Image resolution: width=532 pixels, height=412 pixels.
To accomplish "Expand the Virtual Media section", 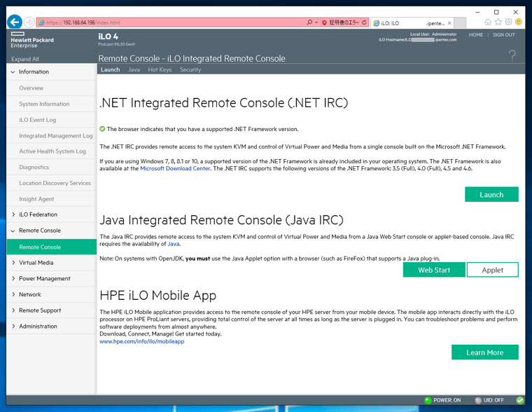I will pyautogui.click(x=13, y=263).
